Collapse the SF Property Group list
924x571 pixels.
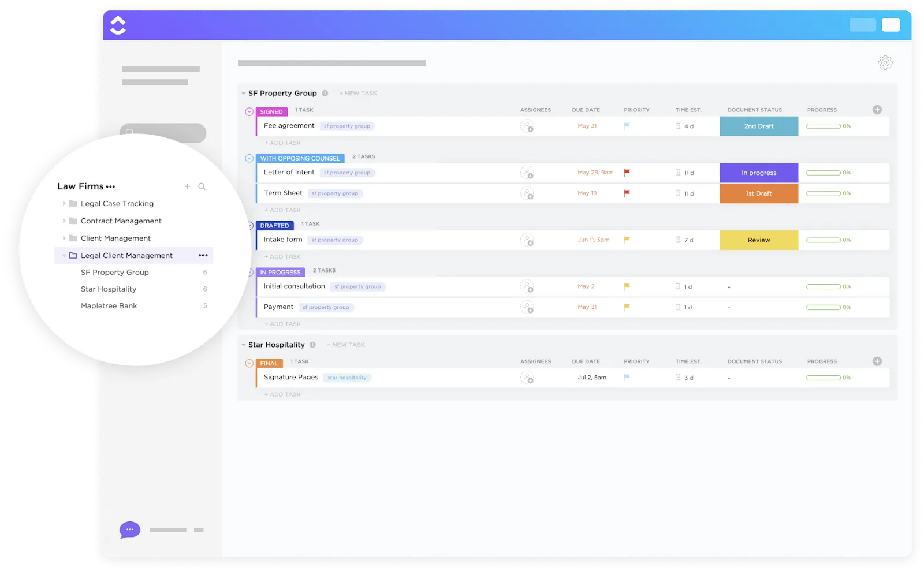click(x=244, y=94)
